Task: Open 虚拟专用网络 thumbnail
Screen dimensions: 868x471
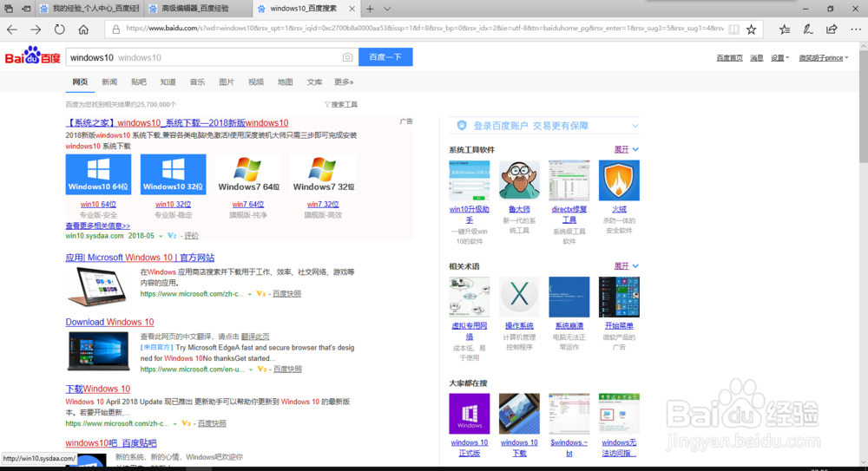Action: tap(469, 297)
